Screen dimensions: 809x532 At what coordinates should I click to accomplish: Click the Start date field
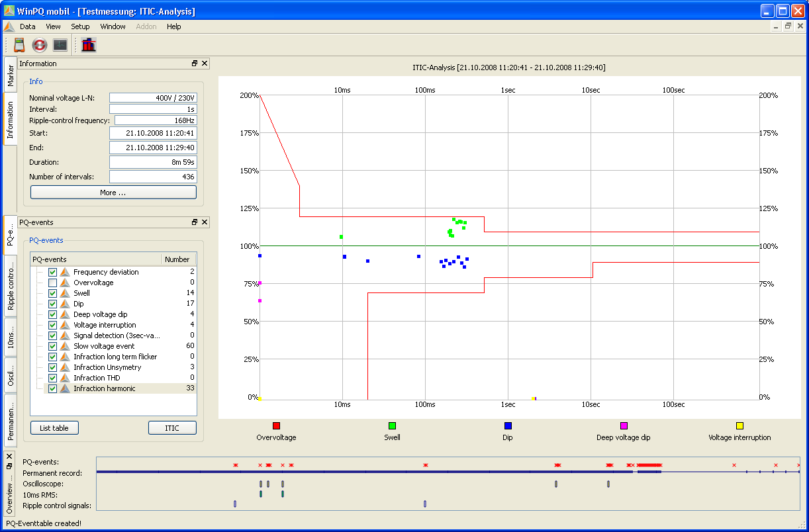153,133
